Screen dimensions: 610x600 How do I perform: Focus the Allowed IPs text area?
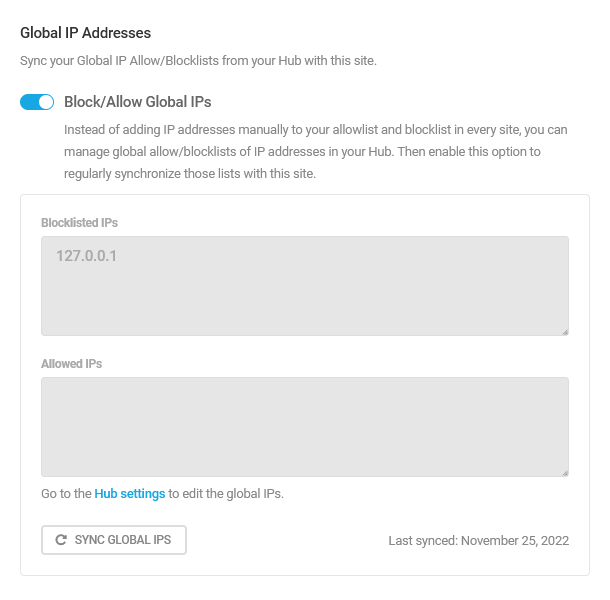(305, 426)
